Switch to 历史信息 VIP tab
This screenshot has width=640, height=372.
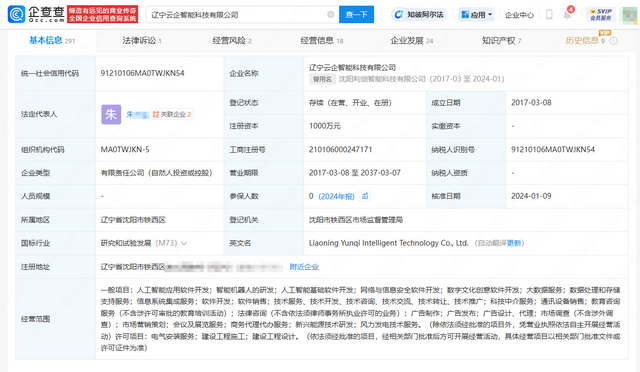click(585, 40)
